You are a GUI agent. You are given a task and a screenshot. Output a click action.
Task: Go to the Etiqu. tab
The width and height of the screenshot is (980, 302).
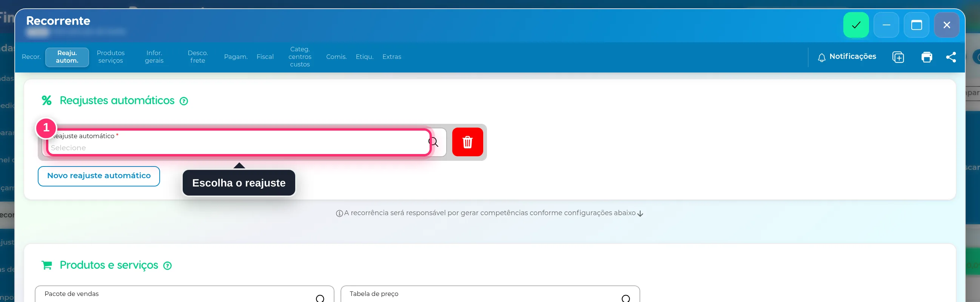pyautogui.click(x=364, y=57)
